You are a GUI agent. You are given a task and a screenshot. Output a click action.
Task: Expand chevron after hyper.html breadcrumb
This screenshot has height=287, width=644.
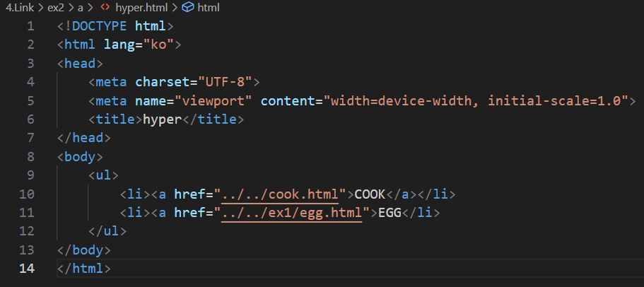175,8
